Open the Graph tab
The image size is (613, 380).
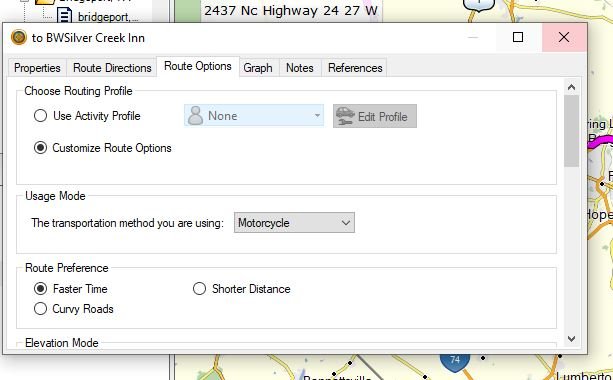[x=258, y=68]
